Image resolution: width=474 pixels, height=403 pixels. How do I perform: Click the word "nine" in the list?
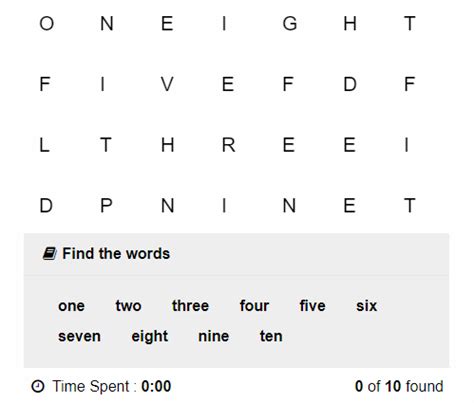(x=213, y=336)
